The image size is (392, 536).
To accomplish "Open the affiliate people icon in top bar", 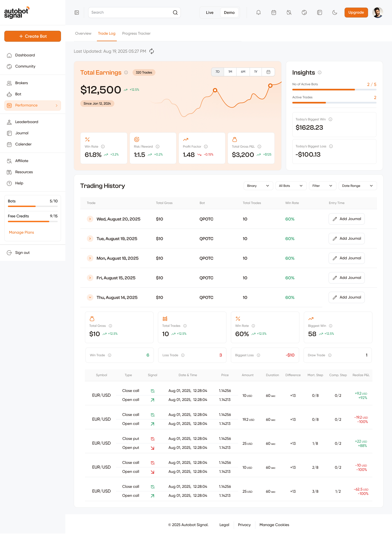I will pyautogui.click(x=289, y=13).
